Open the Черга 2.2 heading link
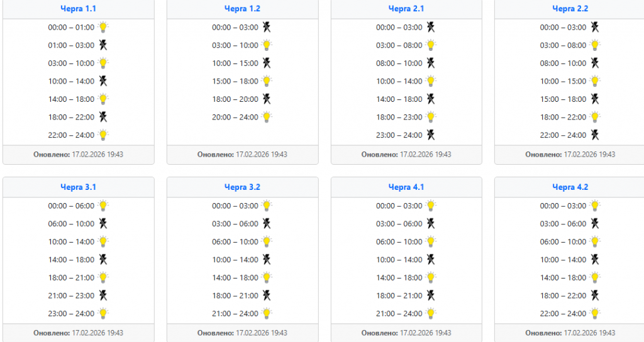644x342 pixels. point(570,9)
